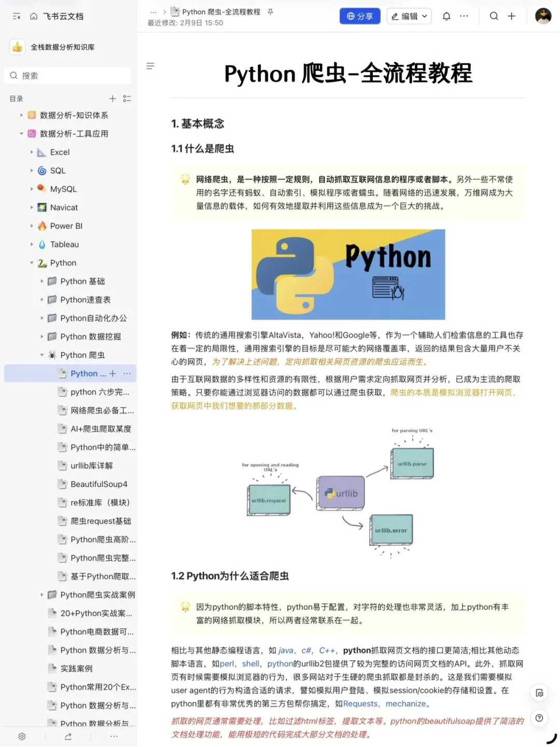Open the settings gear at sidebar bottom
This screenshot has height=747, width=560.
coord(22,736)
